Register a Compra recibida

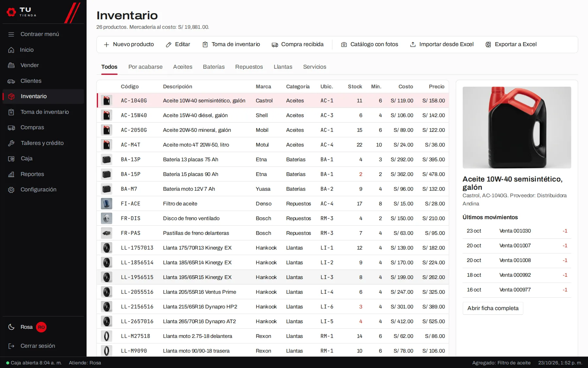pos(298,44)
